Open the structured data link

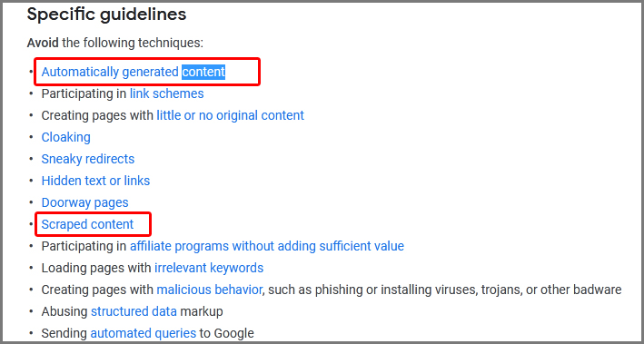click(134, 311)
